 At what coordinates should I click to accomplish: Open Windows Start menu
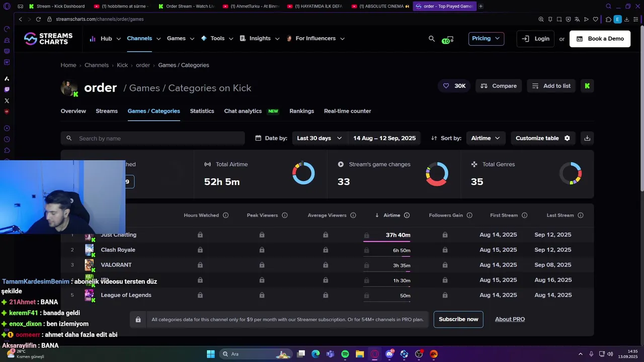pyautogui.click(x=211, y=354)
